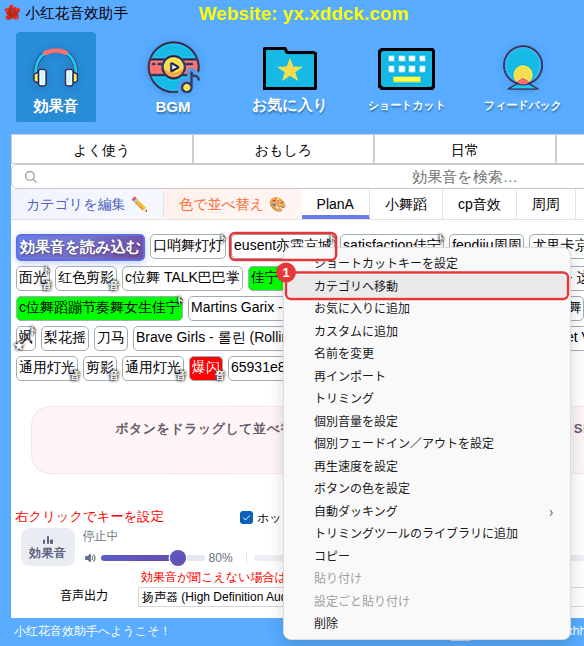Select 再生速度を設定 menu item
The image size is (584, 646).
pos(427,466)
